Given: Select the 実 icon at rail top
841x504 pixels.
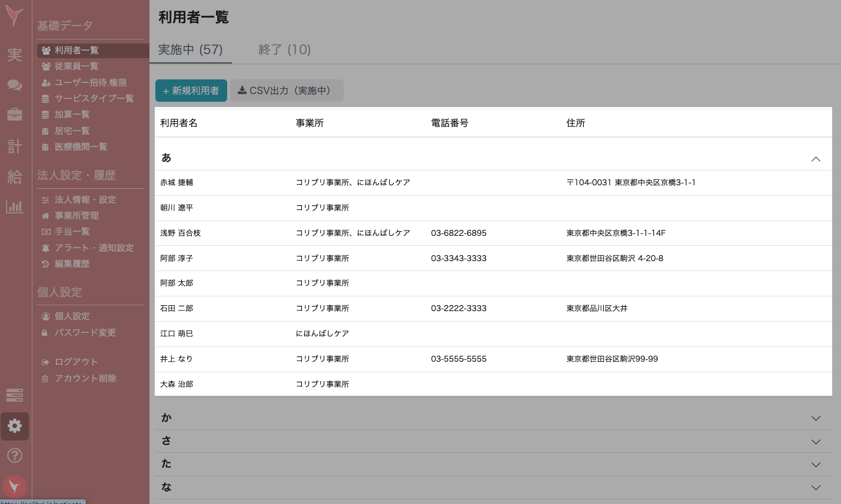Looking at the screenshot, I should tap(14, 54).
